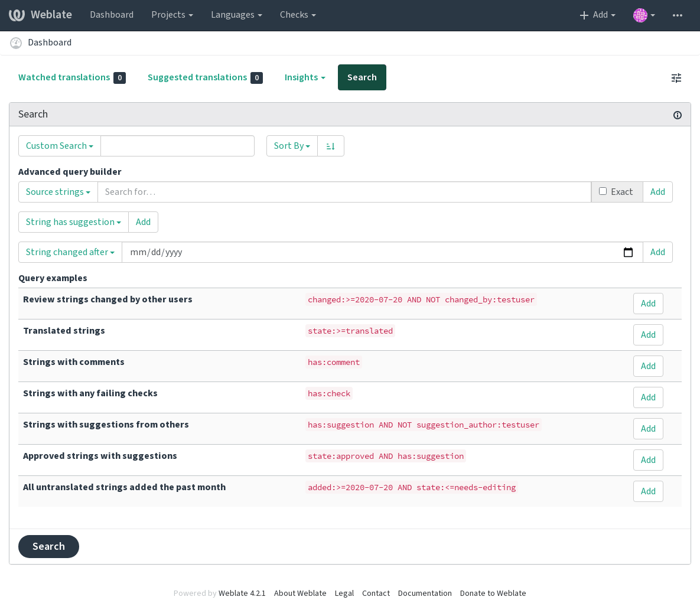Open dashboard view settings sliders icon
This screenshot has height=613, width=700.
tap(676, 78)
